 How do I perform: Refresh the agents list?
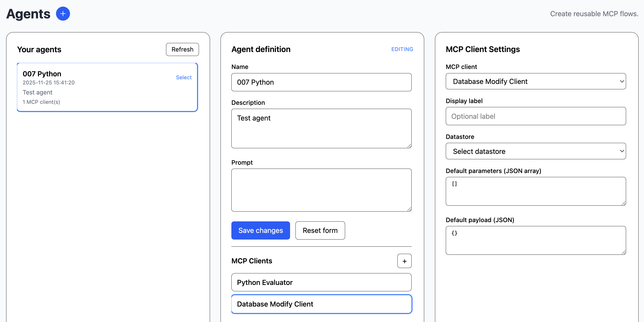[182, 50]
